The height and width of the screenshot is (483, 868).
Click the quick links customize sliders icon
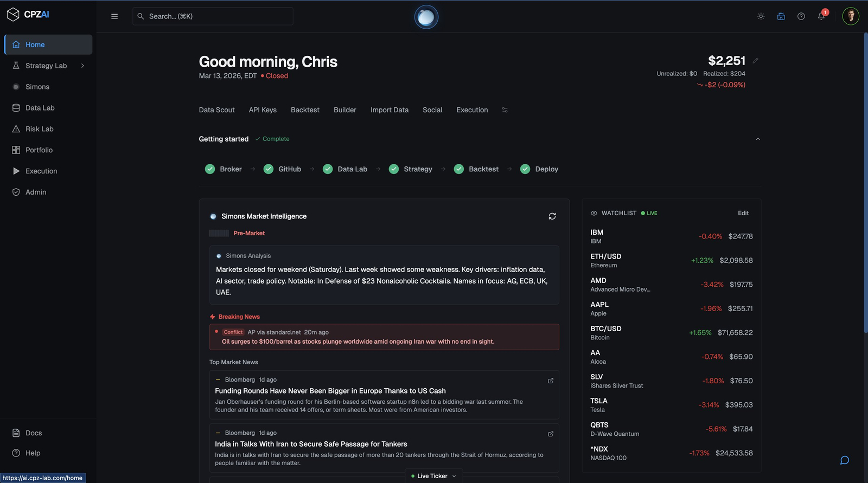[x=505, y=110]
